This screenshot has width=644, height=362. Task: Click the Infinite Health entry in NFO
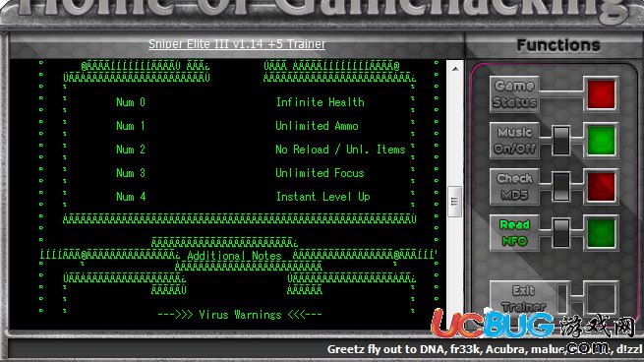click(x=320, y=102)
